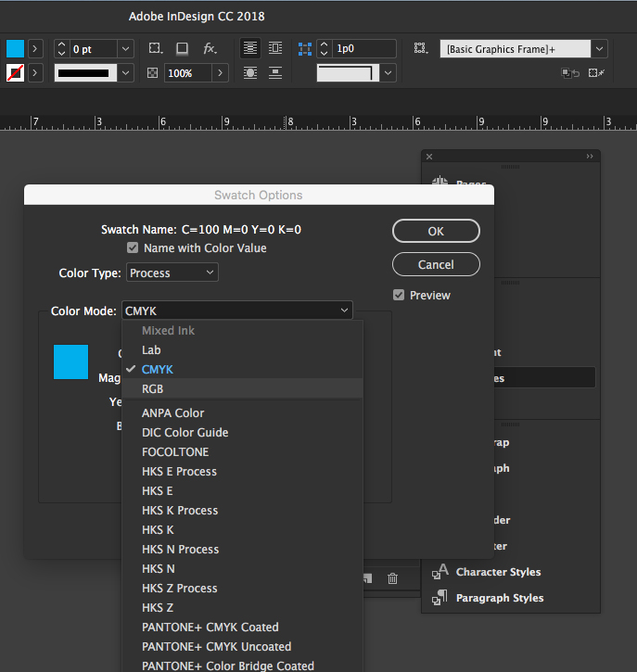Click the cyan color preview square in Swatch Options
The height and width of the screenshot is (672, 637).
pos(70,361)
